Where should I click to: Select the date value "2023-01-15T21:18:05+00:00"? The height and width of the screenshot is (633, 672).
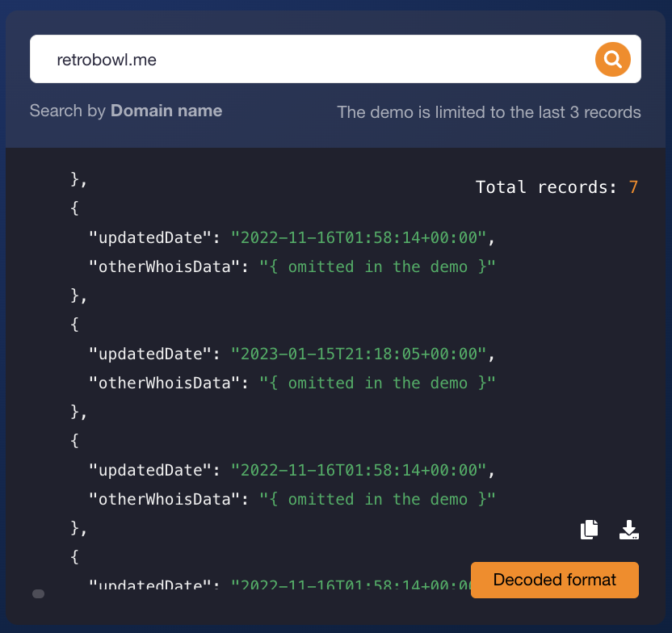(x=359, y=354)
